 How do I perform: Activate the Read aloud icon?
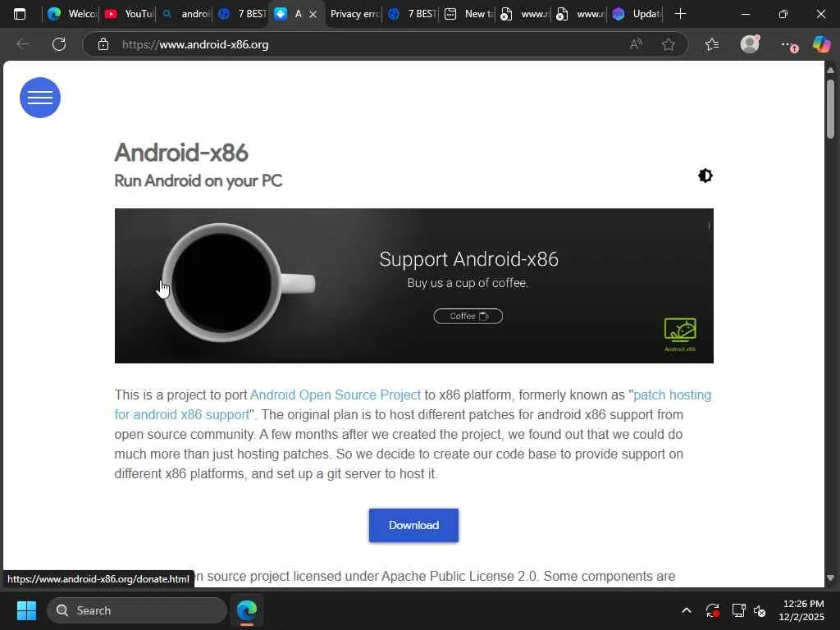click(x=636, y=44)
